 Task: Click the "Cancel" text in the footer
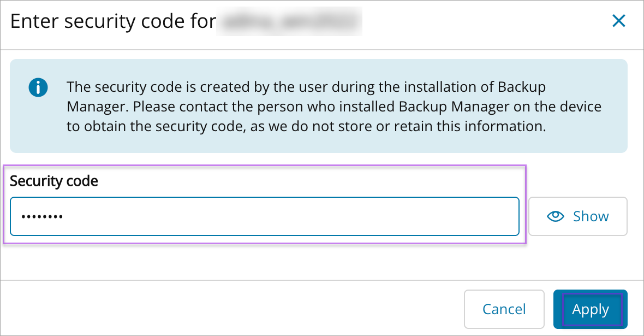coord(504,309)
